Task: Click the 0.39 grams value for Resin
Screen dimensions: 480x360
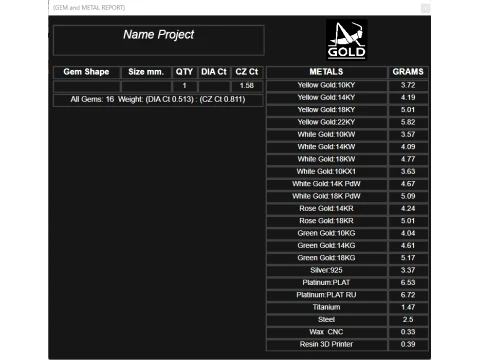Action: pos(408,344)
